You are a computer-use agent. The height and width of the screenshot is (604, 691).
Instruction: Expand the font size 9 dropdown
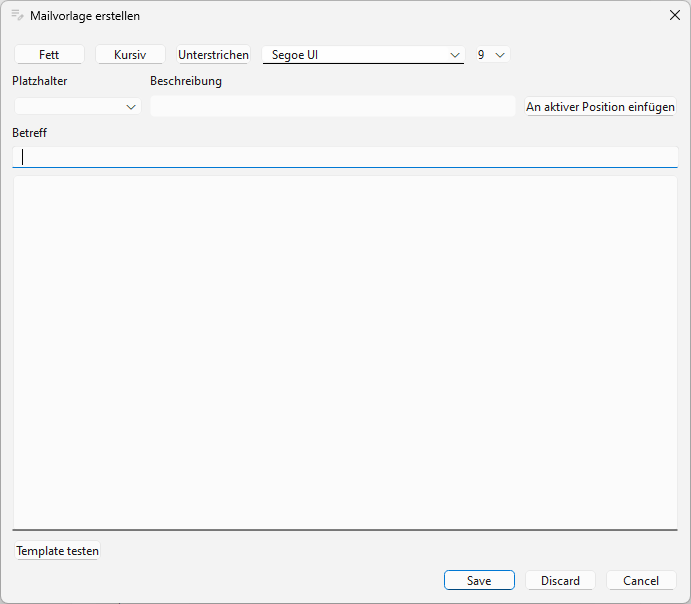pos(492,55)
